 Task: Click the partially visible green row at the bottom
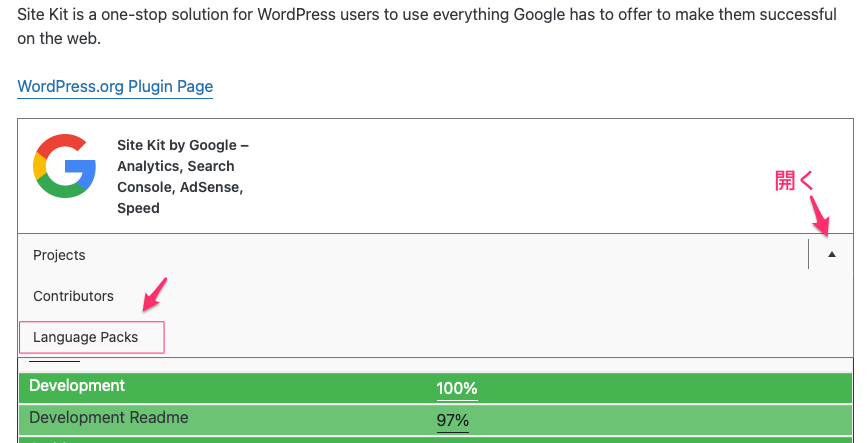click(434, 439)
